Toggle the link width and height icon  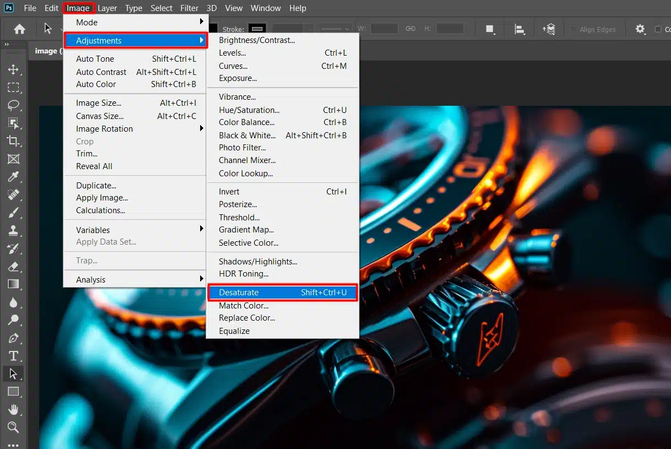pyautogui.click(x=410, y=29)
